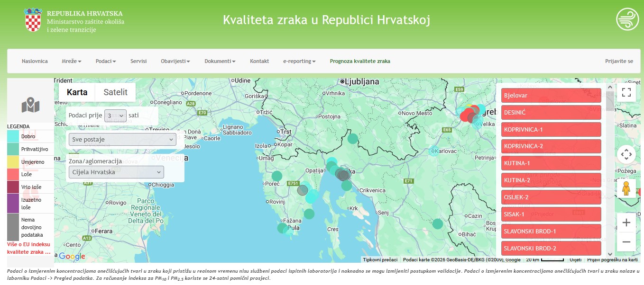The height and width of the screenshot is (285, 644).
Task: Click the map icon in left panel
Action: 30,105
